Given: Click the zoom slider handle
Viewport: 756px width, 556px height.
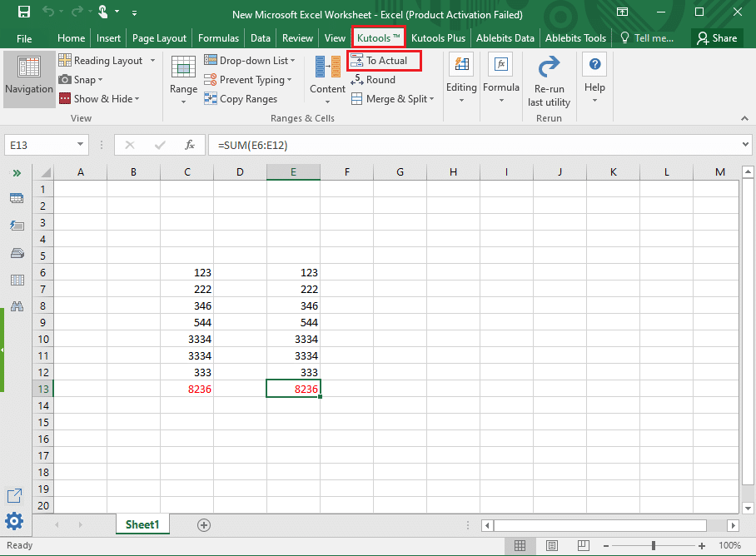Looking at the screenshot, I should tap(654, 545).
